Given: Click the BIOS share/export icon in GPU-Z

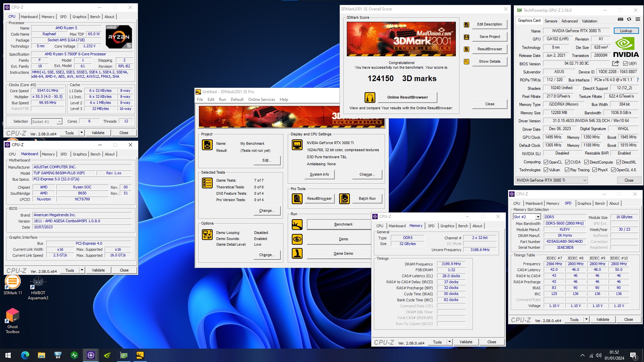Looking at the screenshot, I should tap(615, 63).
